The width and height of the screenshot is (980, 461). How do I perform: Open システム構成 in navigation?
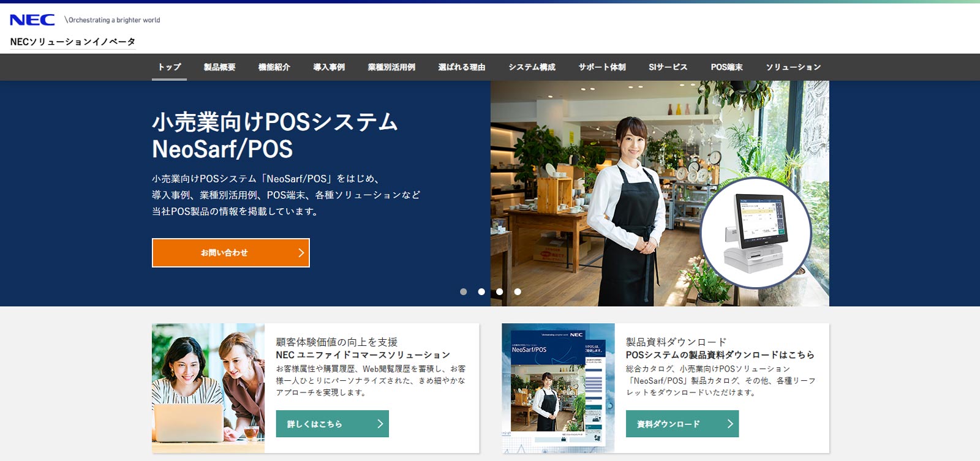click(x=532, y=67)
